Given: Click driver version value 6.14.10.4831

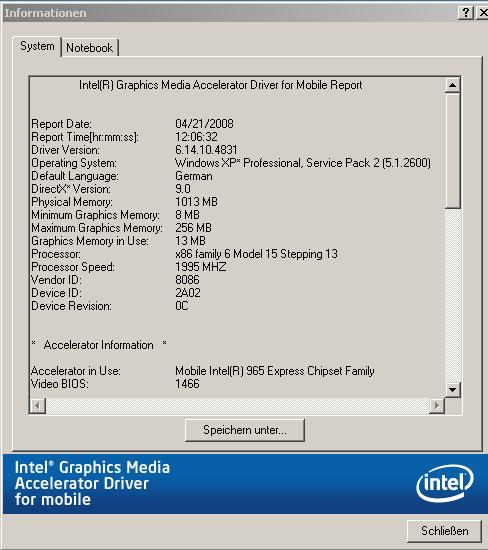Looking at the screenshot, I should click(x=206, y=150).
